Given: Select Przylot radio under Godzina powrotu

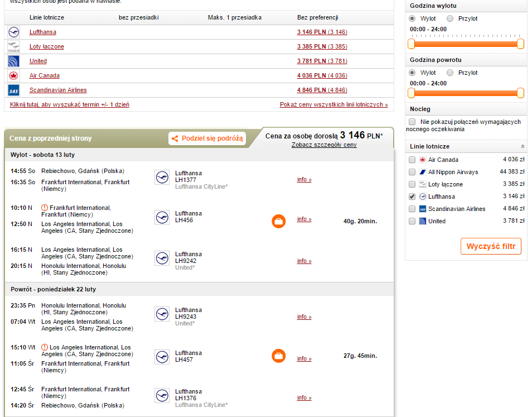Looking at the screenshot, I should pos(450,73).
